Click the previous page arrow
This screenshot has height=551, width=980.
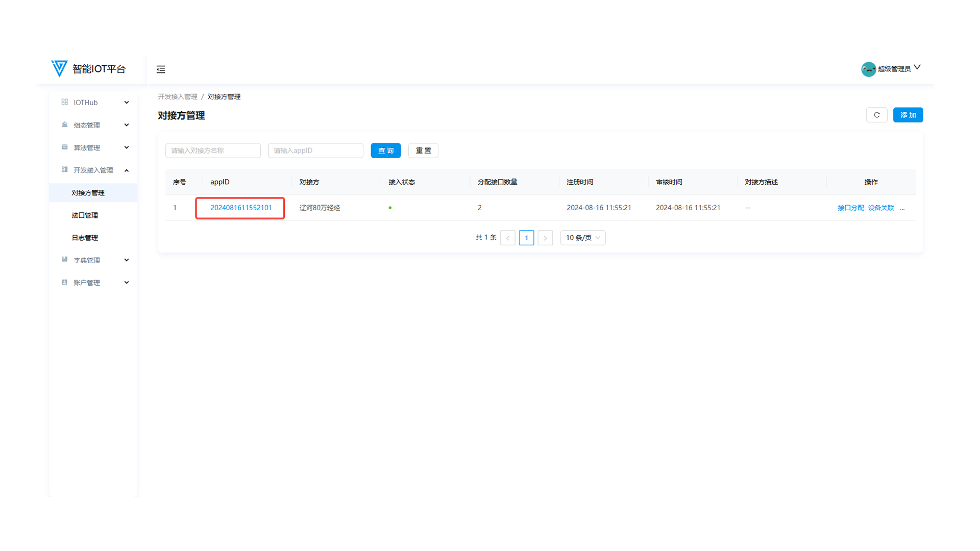508,238
